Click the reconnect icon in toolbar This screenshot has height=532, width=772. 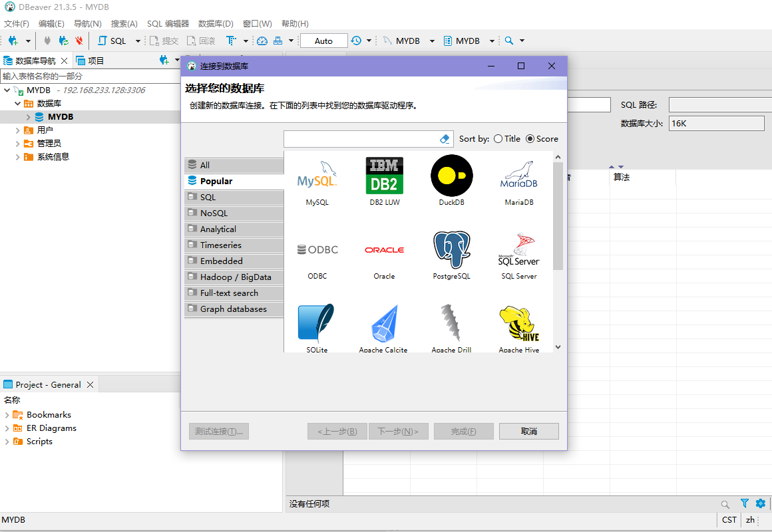click(63, 41)
